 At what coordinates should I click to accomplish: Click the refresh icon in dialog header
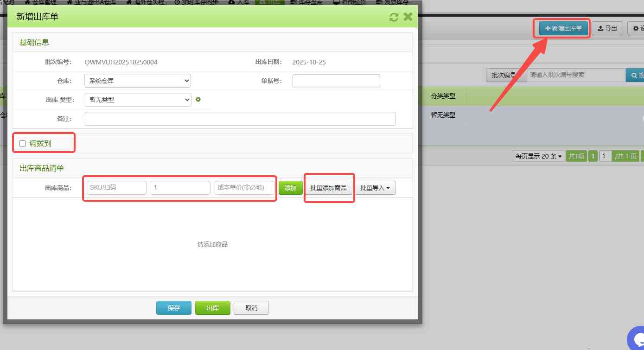pyautogui.click(x=394, y=17)
